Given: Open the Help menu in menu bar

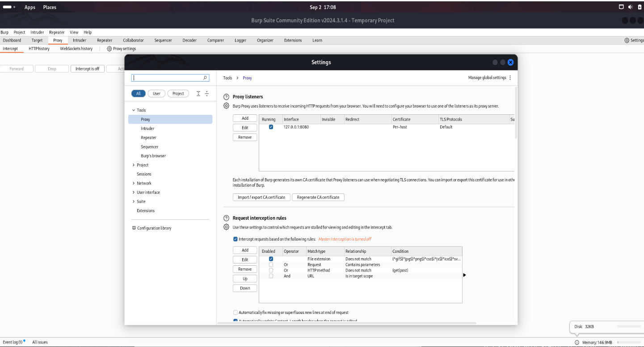Looking at the screenshot, I should (88, 32).
